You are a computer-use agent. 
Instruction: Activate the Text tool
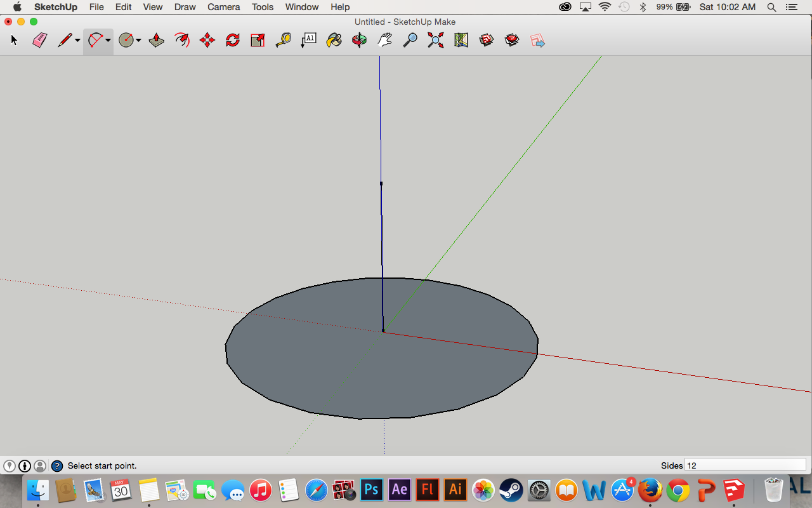click(308, 39)
